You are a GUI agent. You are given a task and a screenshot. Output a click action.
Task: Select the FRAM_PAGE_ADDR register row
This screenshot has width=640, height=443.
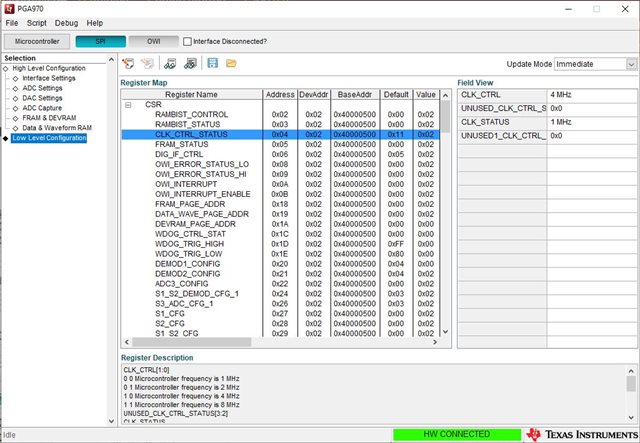(x=280, y=204)
